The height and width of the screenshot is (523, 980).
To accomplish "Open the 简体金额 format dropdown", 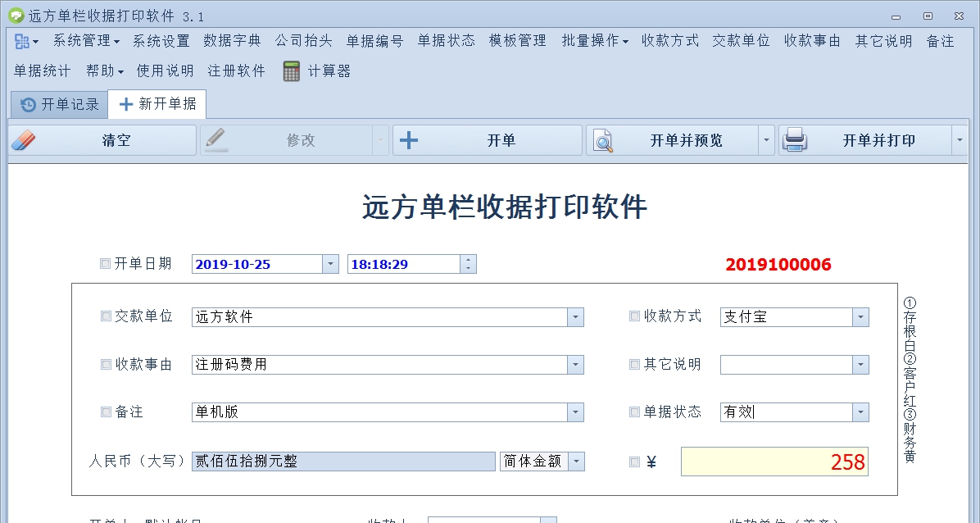I will point(576,462).
